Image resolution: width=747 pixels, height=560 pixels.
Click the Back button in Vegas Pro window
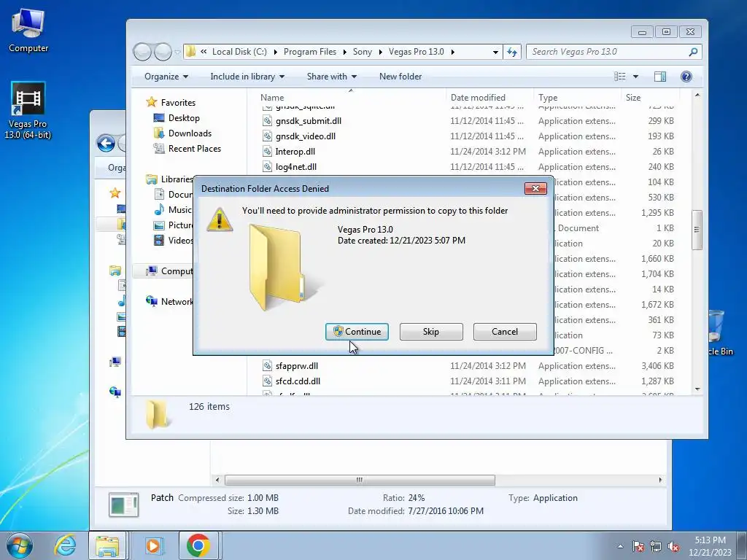[x=142, y=52]
